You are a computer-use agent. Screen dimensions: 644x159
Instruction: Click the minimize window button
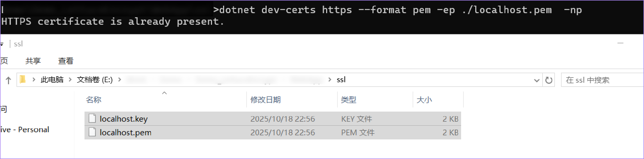coord(620,43)
